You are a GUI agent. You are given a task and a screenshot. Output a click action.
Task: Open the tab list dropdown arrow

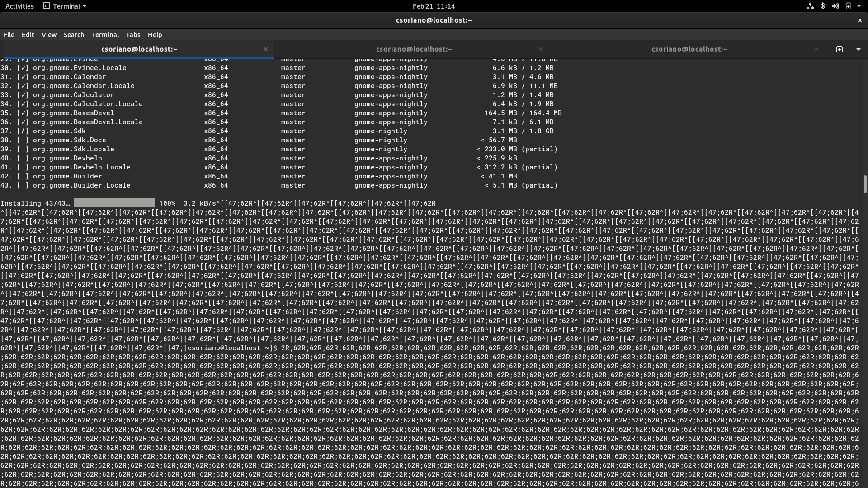858,49
